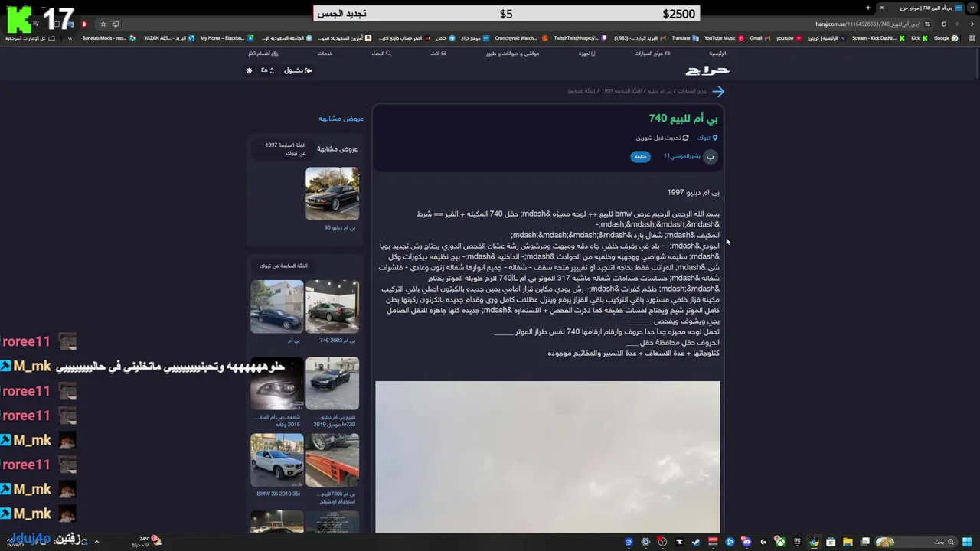Click the تبوك location link with pin
Image resolution: width=980 pixels, height=551 pixels.
pyautogui.click(x=707, y=138)
